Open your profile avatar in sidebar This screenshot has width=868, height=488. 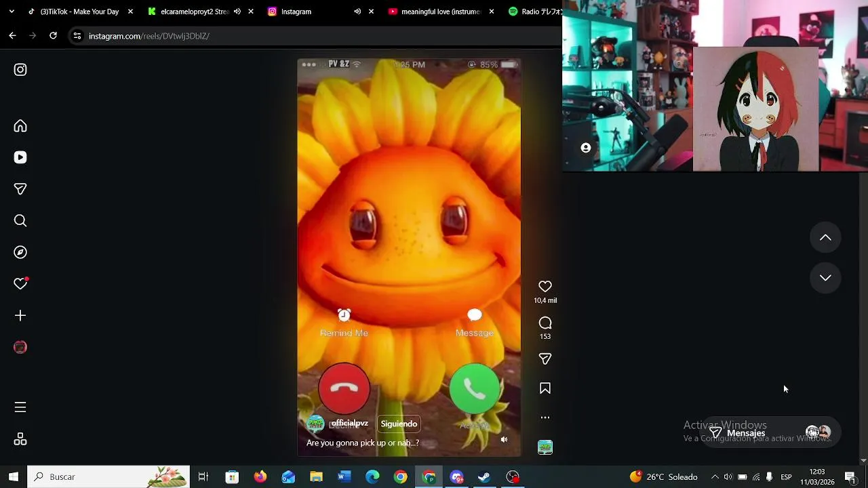coord(20,347)
